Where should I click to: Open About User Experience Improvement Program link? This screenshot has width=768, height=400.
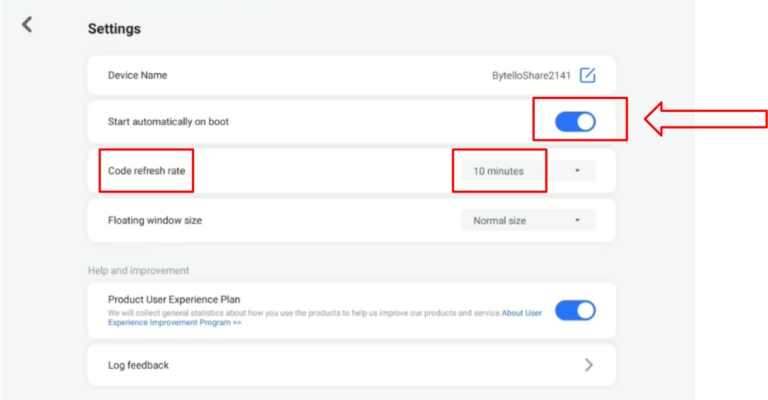(522, 313)
